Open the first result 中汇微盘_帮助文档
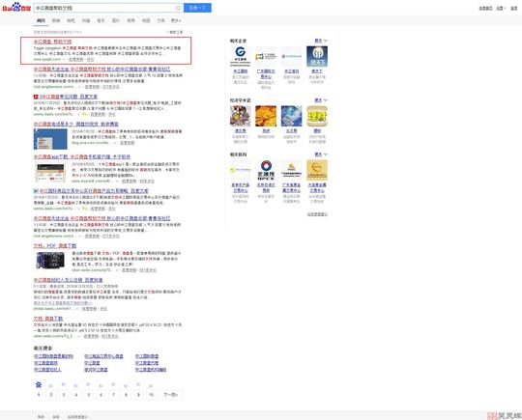Viewport: 522px width, 420px height. (52, 42)
